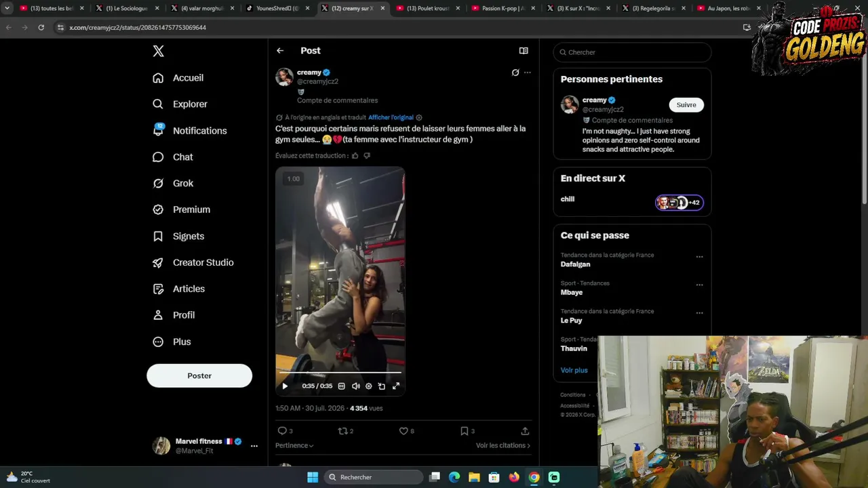Click the translation info icon
The width and height of the screenshot is (868, 488).
point(418,117)
